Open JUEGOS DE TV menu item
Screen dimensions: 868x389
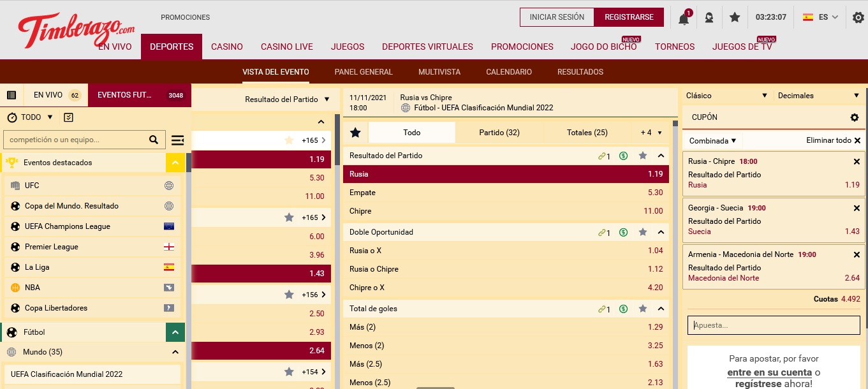[x=742, y=47]
